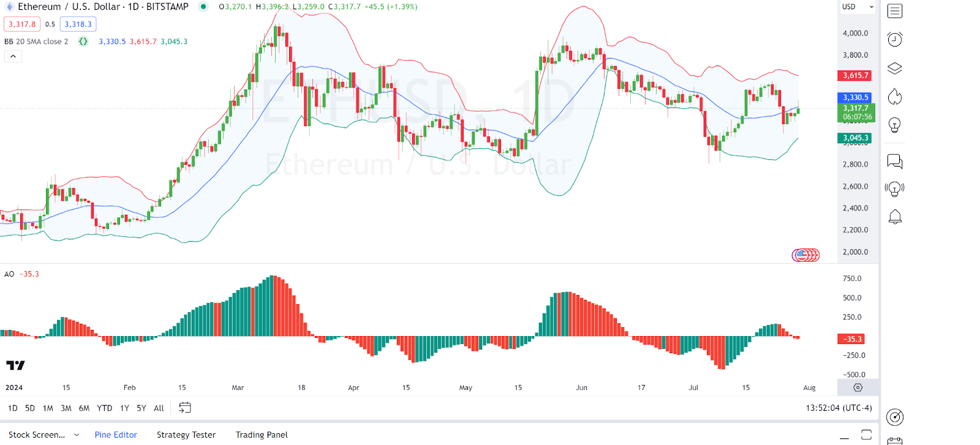Click the spread value 0.5 between prices
This screenshot has width=980, height=445.
coord(50,24)
